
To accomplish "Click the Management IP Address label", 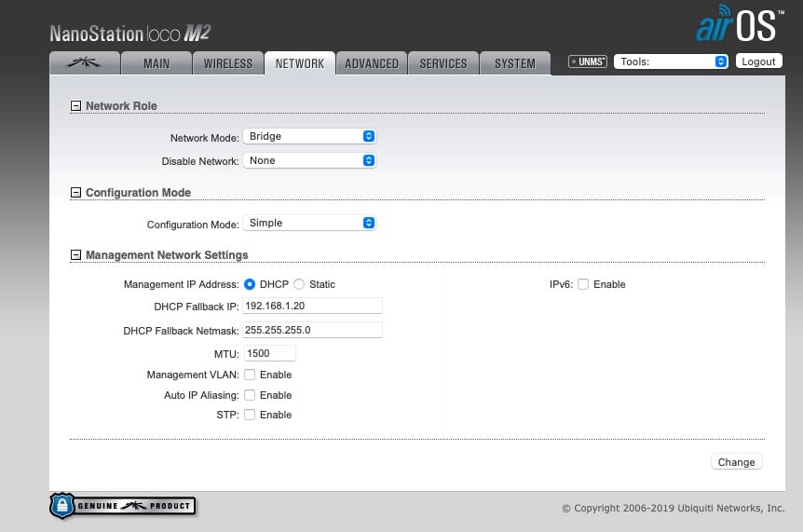I will pos(182,284).
